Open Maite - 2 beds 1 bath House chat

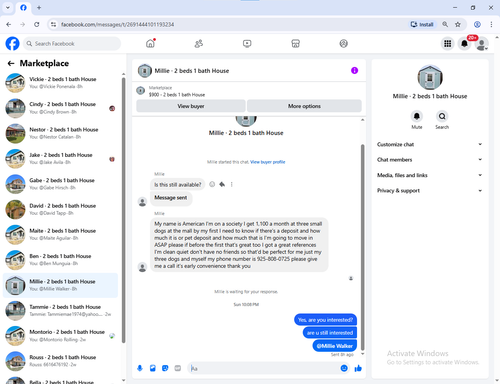tap(60, 234)
